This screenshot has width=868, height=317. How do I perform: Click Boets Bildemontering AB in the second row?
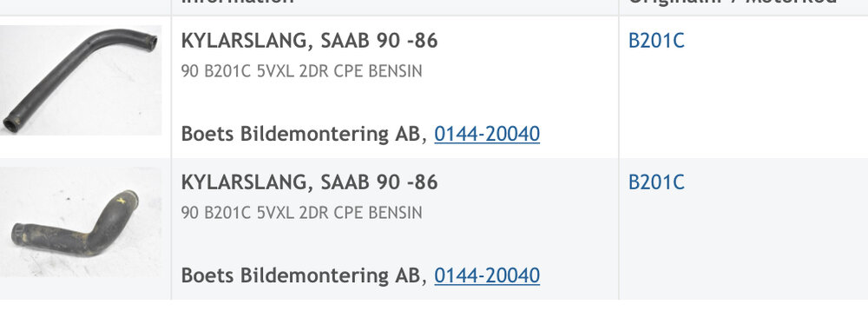point(300,275)
